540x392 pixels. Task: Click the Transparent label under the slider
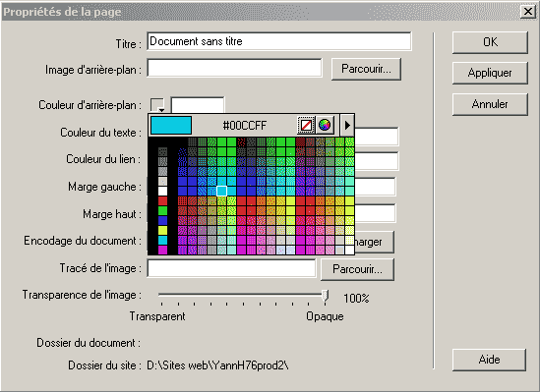click(157, 316)
